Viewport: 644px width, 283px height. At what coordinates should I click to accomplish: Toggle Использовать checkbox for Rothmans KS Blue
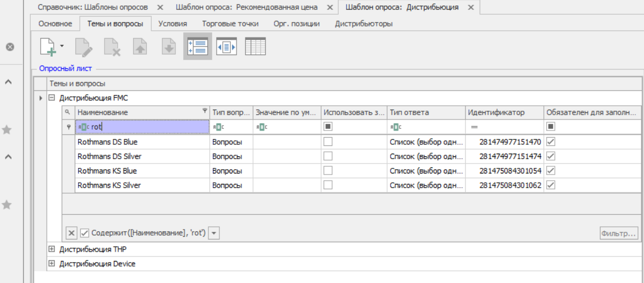click(328, 171)
